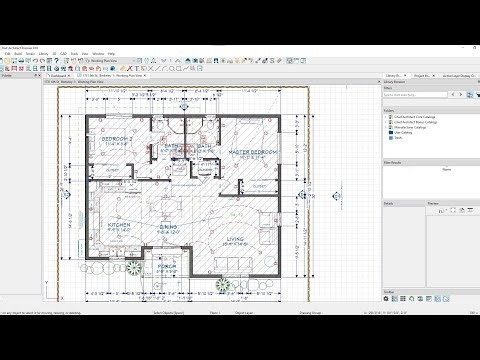This screenshot has height=360, width=480.
Task: Select the Rectangle CAD tool
Action: click(179, 68)
